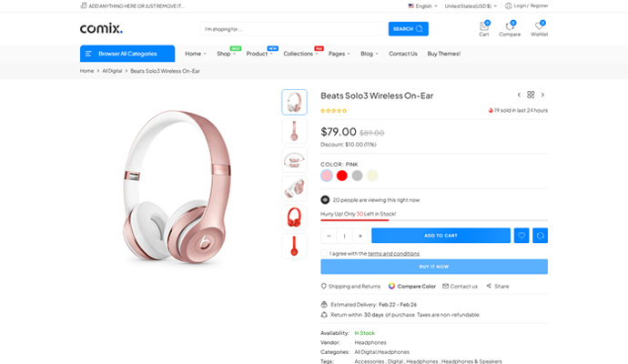Click the compare refresh button beside wishlist

[x=541, y=236]
